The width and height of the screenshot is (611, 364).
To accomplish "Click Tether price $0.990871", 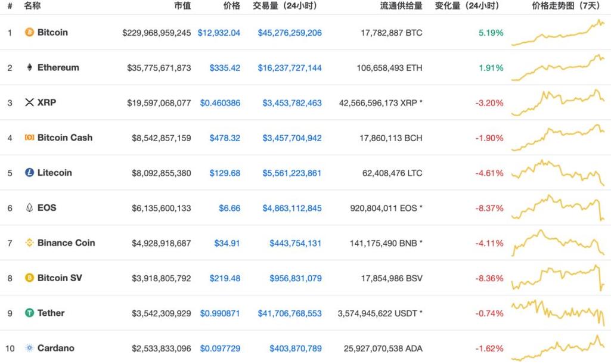I will coord(220,313).
